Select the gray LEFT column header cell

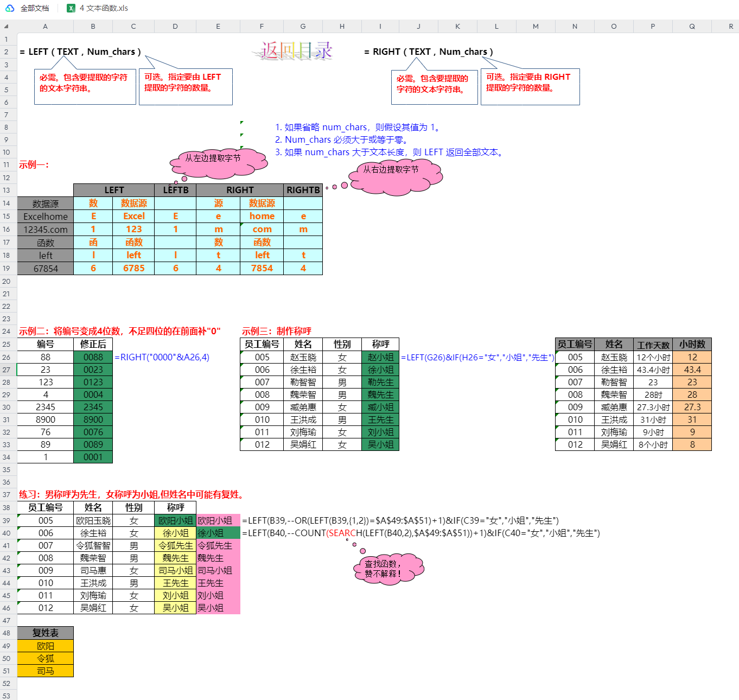114,190
